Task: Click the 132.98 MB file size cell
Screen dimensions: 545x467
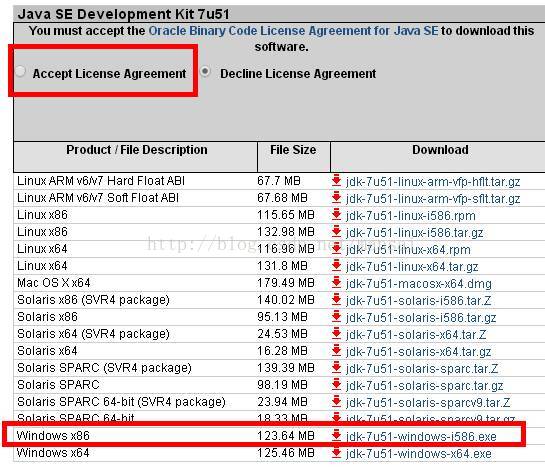Action: coord(286,232)
